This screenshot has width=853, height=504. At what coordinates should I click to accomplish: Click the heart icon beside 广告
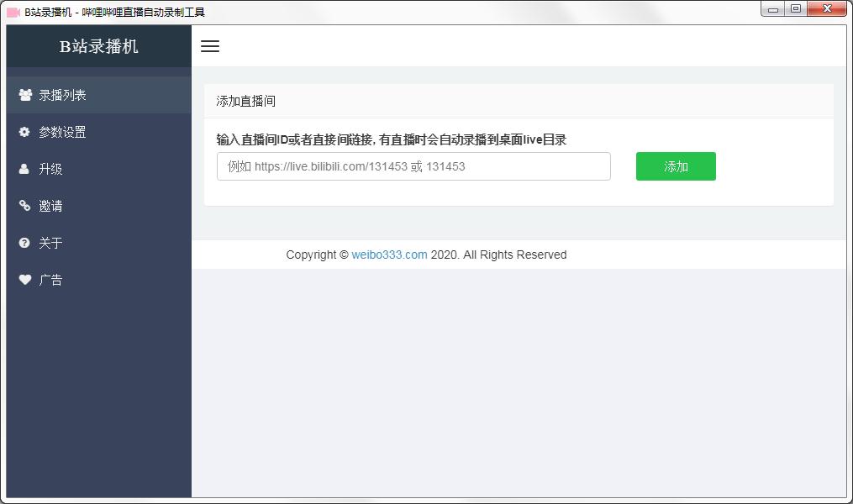(25, 280)
